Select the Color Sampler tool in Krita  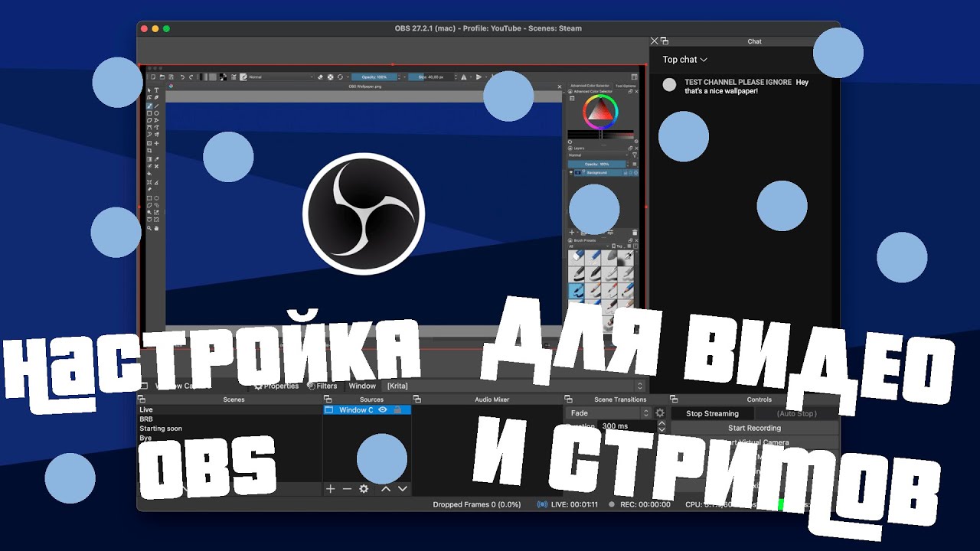pyautogui.click(x=156, y=158)
